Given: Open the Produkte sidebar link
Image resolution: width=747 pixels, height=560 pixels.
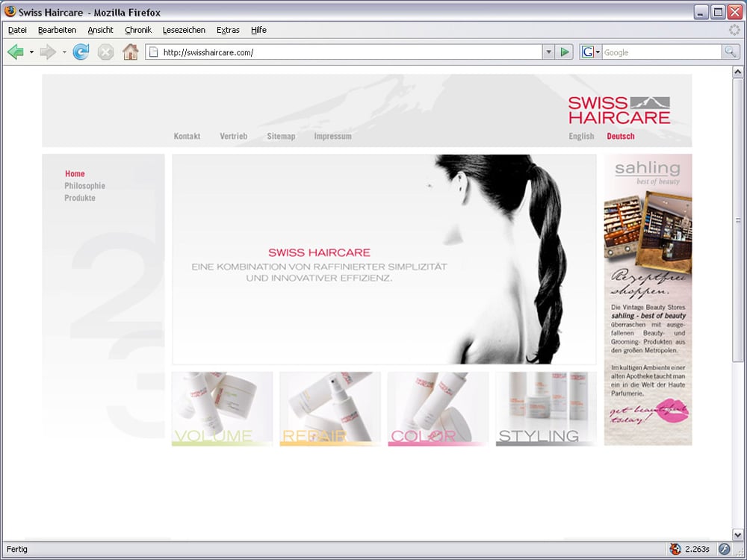Looking at the screenshot, I should [80, 198].
